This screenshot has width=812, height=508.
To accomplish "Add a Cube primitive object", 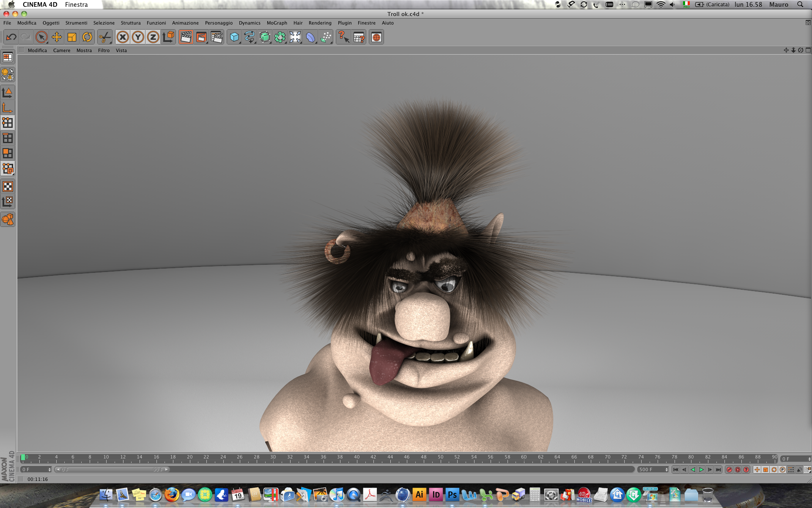I will 234,37.
